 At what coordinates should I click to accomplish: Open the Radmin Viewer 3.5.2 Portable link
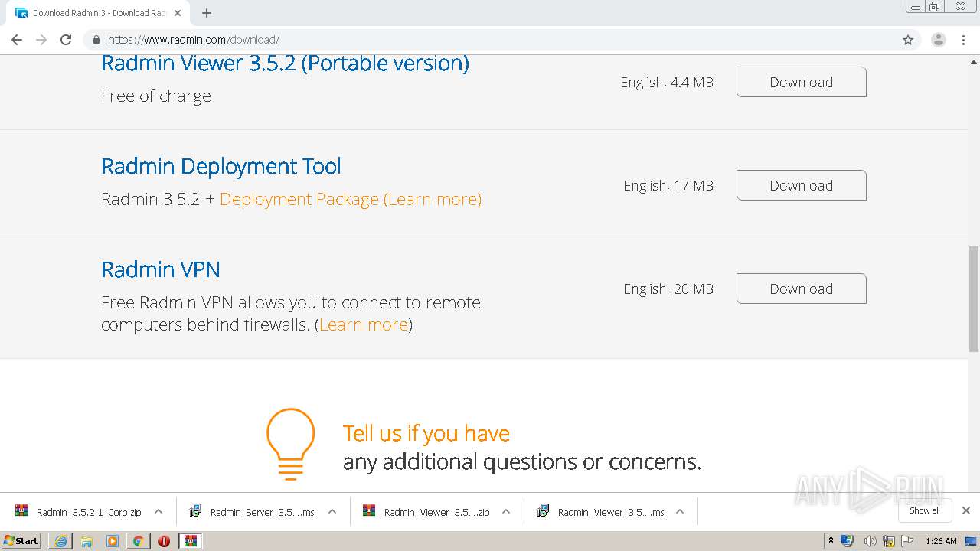285,64
